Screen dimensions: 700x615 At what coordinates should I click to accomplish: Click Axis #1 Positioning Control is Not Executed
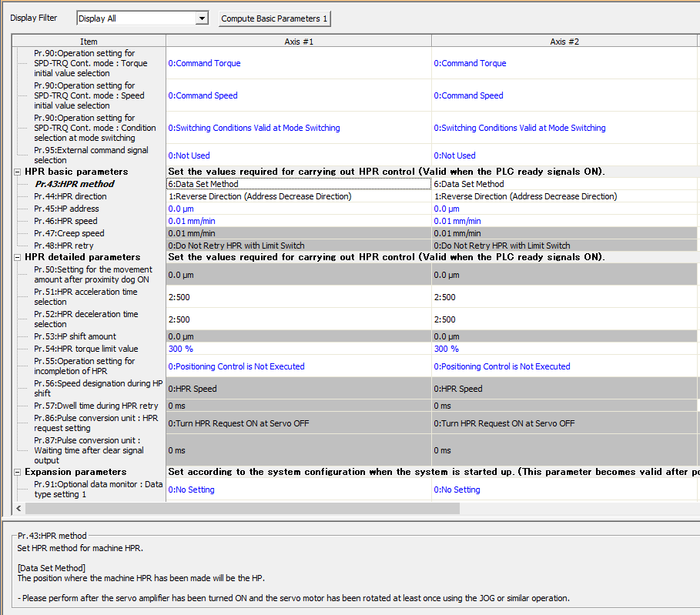299,366
